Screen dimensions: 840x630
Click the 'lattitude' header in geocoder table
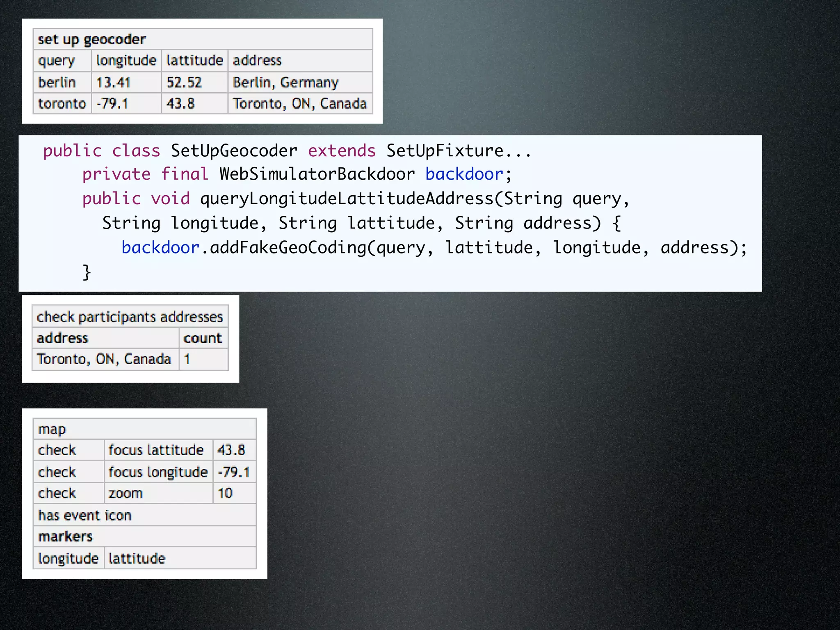194,61
